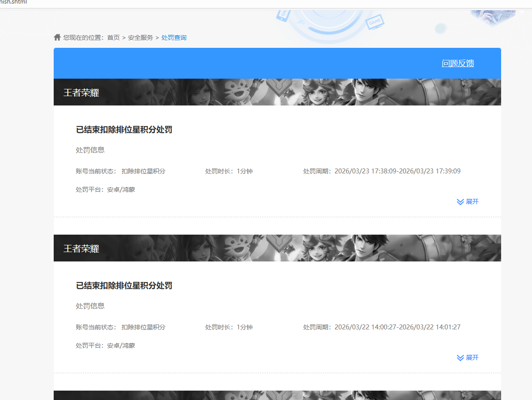Image resolution: width=532 pixels, height=400 pixels.
Task: Click the 处罚时长: 1分钟 text in the 03/23 record
Action: 229,171
